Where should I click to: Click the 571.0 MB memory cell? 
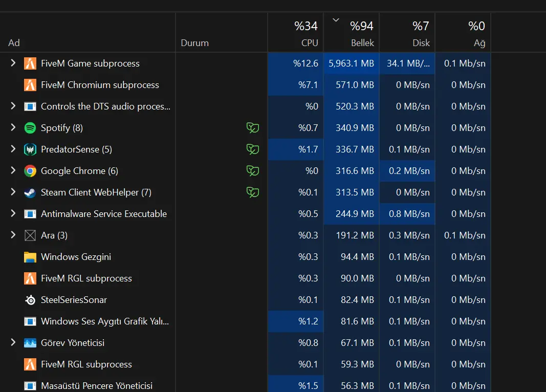352,85
